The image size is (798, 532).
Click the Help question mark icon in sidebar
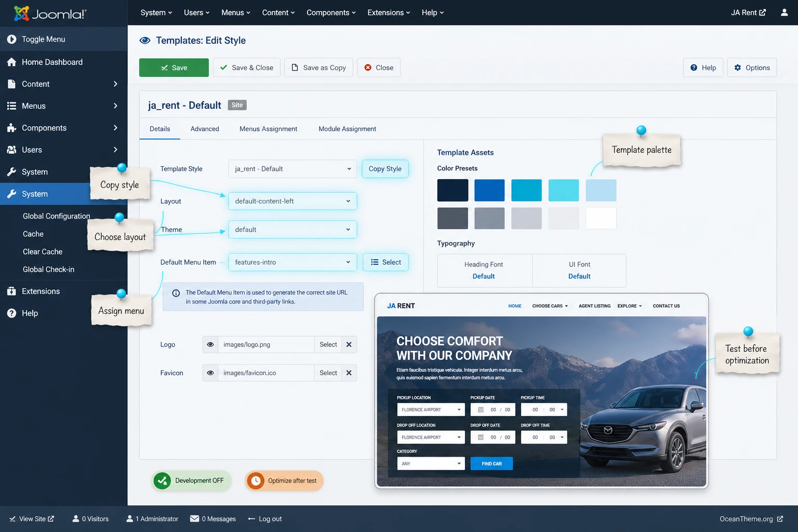click(x=11, y=313)
